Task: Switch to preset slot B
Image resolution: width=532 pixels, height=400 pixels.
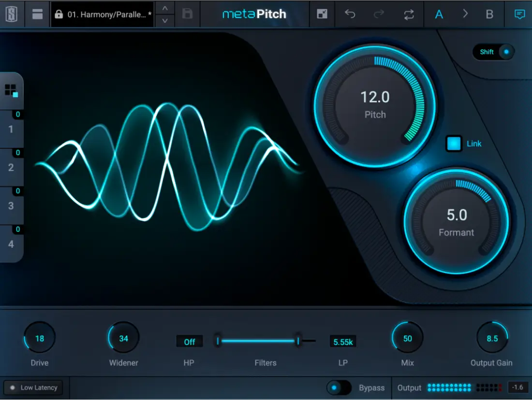Action: (489, 14)
